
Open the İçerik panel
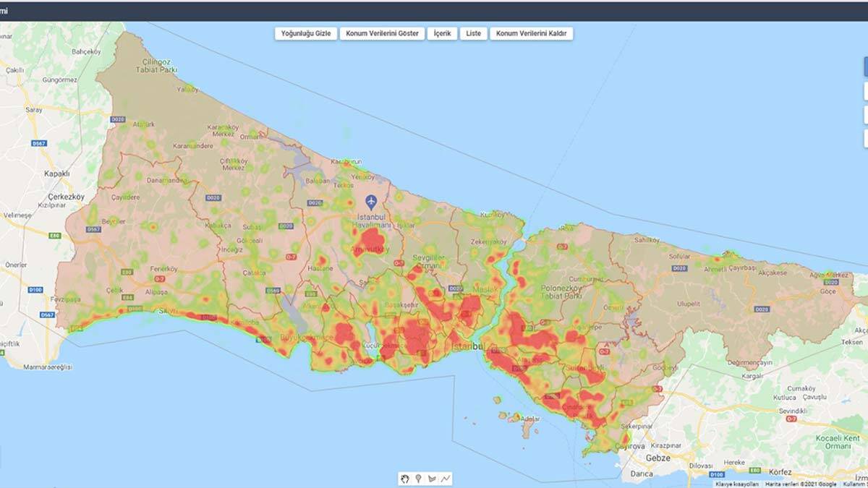(x=442, y=33)
